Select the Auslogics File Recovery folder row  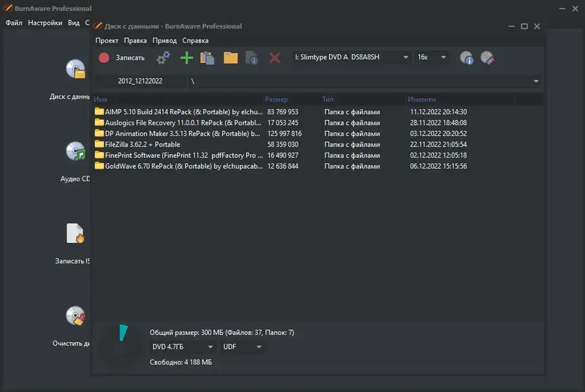tap(178, 123)
